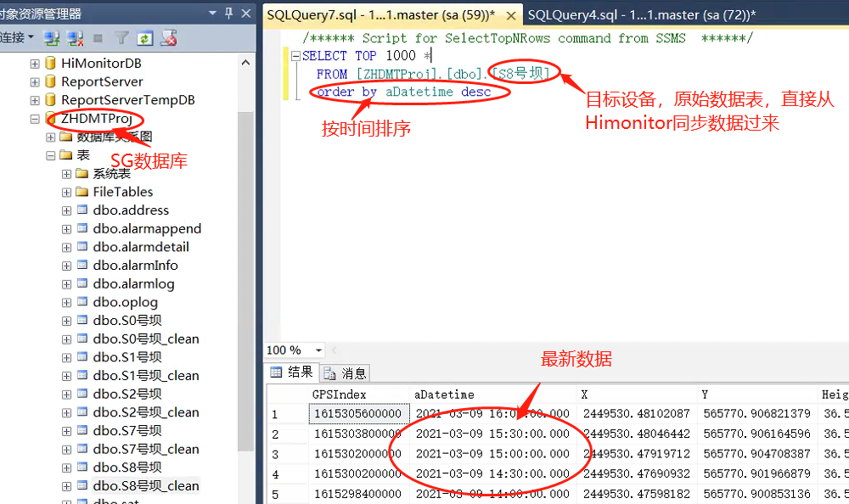The image size is (849, 504).
Task: Expand the FileTables folder node
Action: tap(67, 192)
